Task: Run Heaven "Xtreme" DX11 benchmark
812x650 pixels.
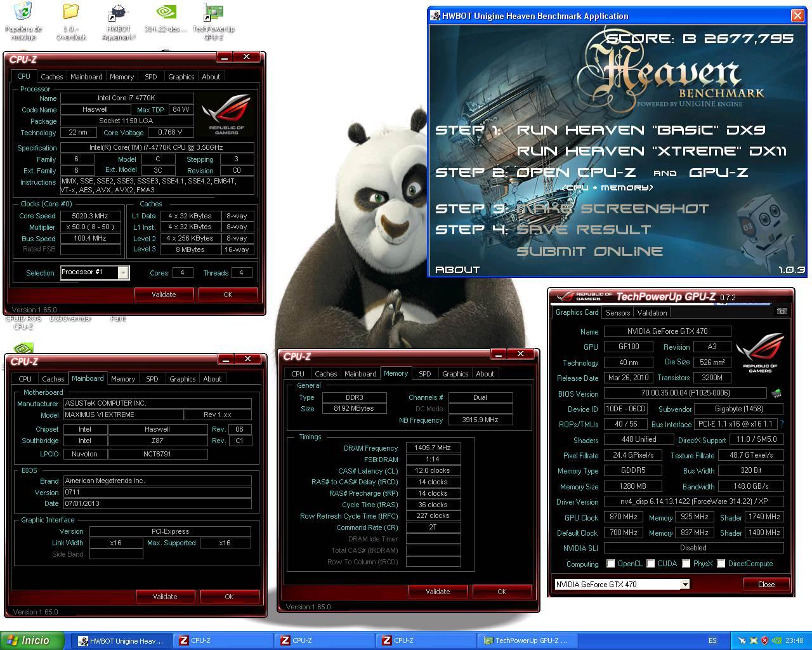Action: pos(652,151)
